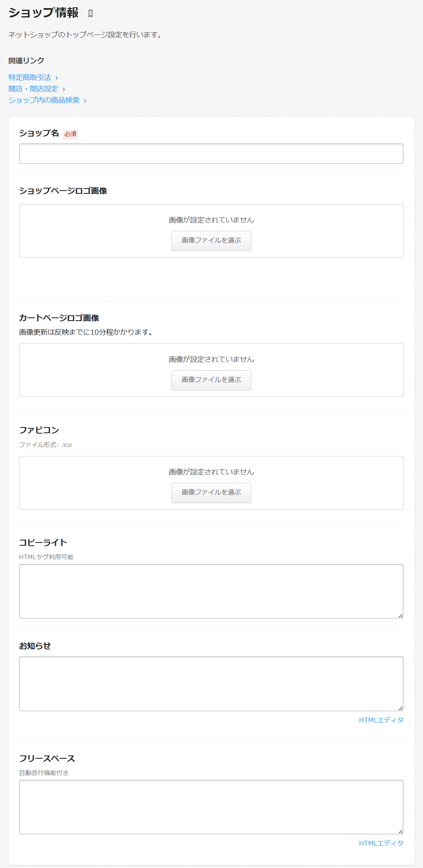Click the chevron arrow after ショップ内の商品検索
The image size is (423, 868).
click(x=85, y=100)
